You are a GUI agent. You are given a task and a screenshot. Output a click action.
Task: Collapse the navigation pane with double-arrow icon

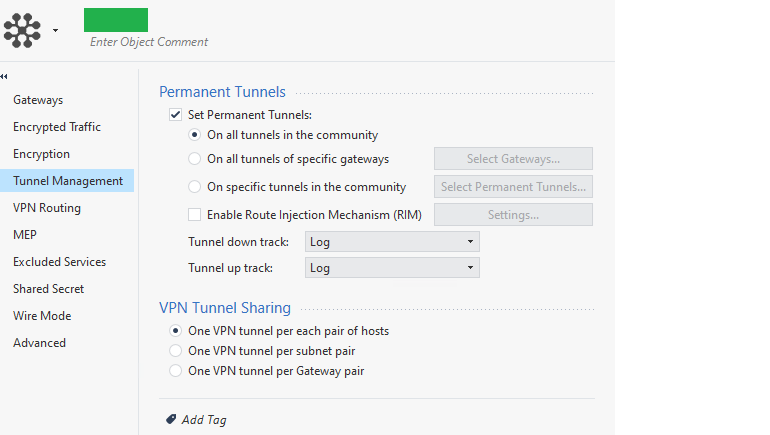(4, 76)
